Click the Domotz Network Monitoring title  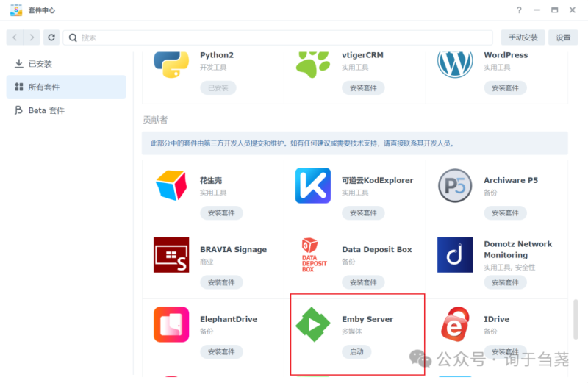[x=518, y=249]
